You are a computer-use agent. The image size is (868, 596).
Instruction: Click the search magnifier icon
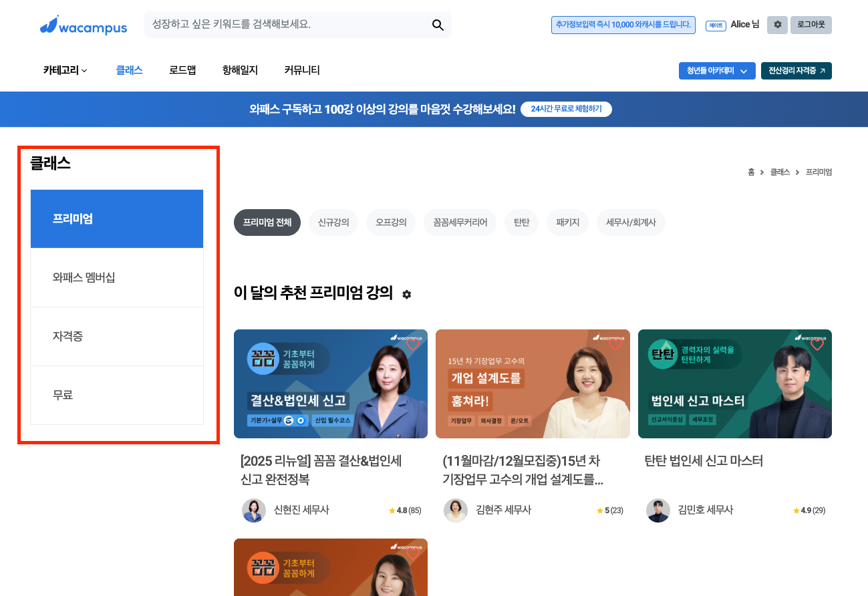pyautogui.click(x=438, y=25)
